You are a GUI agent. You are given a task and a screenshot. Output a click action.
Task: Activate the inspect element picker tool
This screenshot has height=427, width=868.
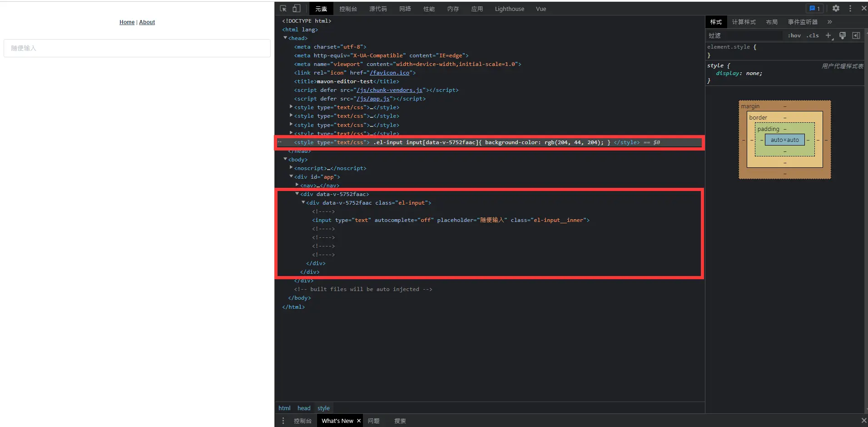click(283, 9)
